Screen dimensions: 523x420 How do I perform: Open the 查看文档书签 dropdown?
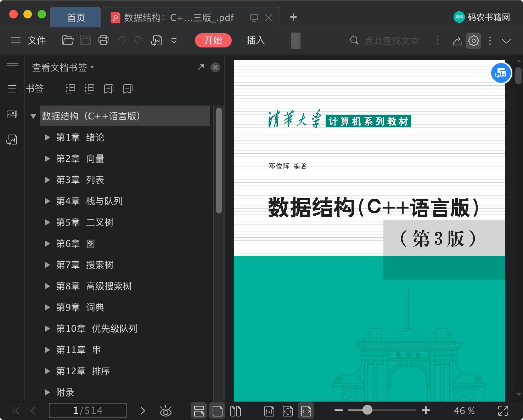(63, 67)
